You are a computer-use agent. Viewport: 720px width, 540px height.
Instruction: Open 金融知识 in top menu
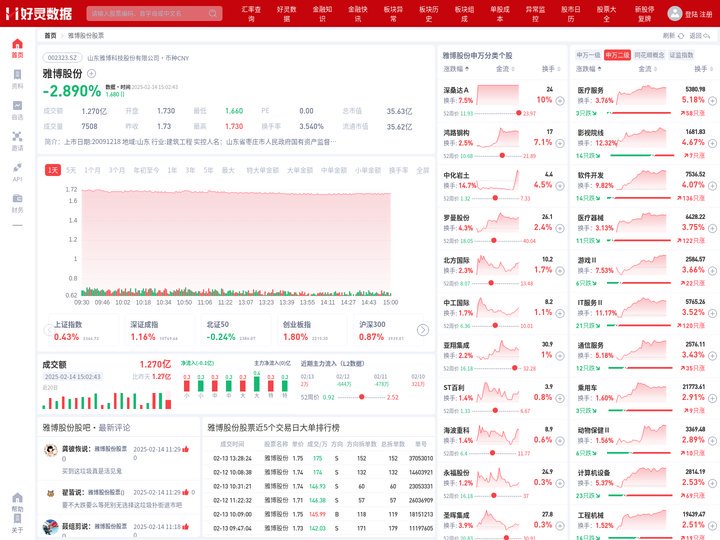322,14
